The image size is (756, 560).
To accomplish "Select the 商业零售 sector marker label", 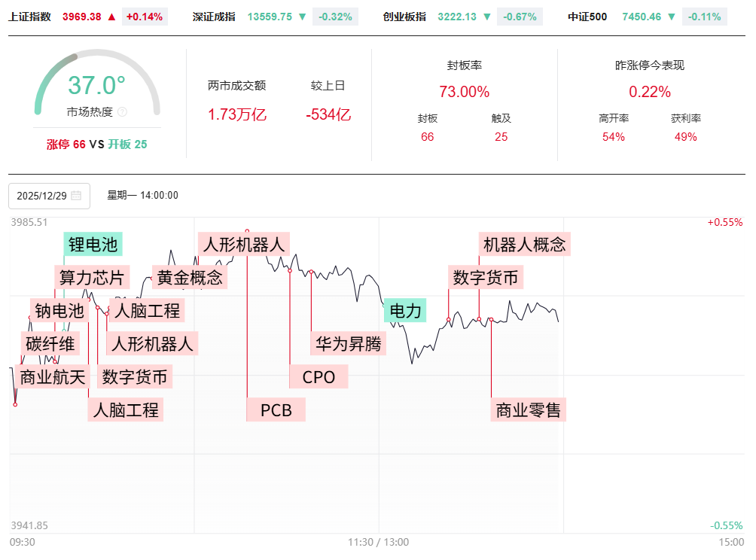I will tap(529, 410).
